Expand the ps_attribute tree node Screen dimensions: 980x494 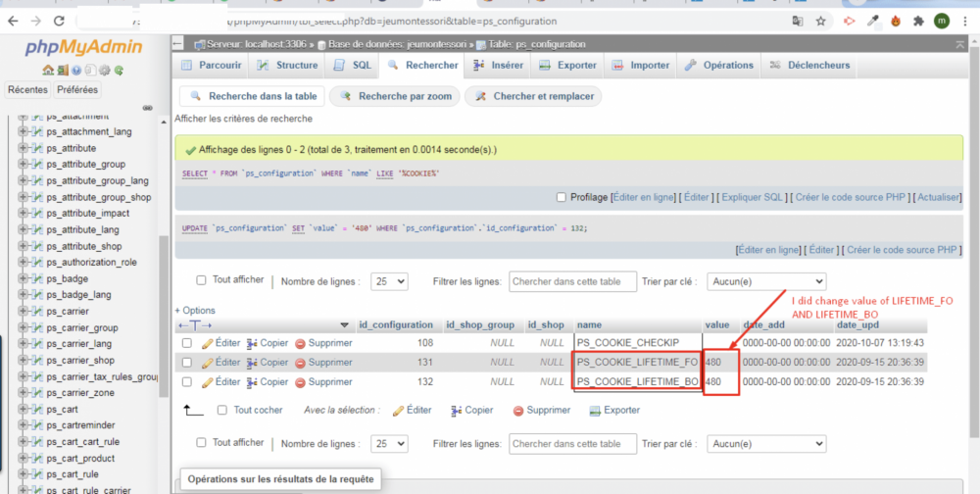click(x=24, y=148)
